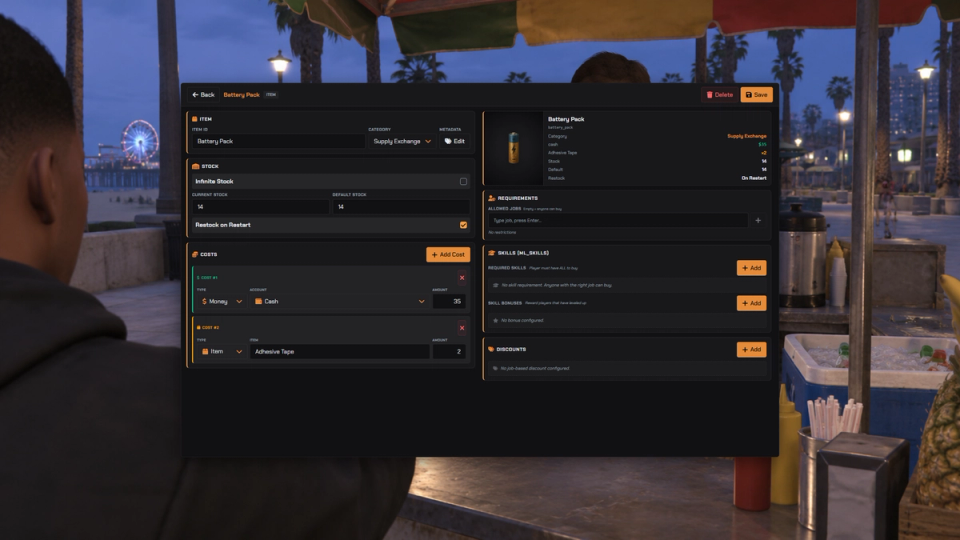The width and height of the screenshot is (960, 540).
Task: Go back using the Back arrow button
Action: pyautogui.click(x=203, y=95)
